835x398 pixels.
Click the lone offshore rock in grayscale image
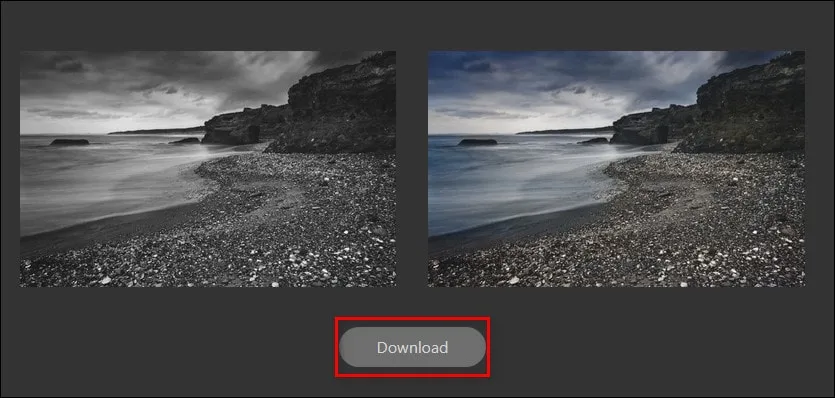point(70,142)
